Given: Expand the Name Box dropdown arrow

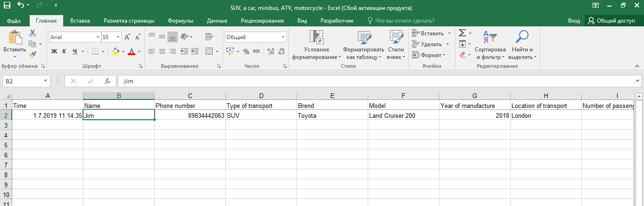Looking at the screenshot, I should pos(45,82).
